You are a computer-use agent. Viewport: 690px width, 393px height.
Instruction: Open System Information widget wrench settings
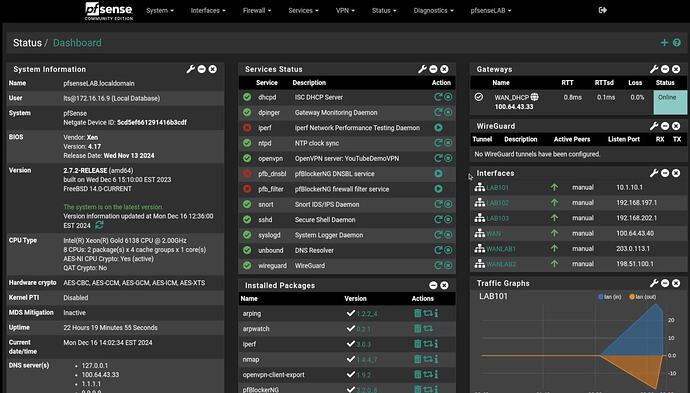click(x=191, y=69)
